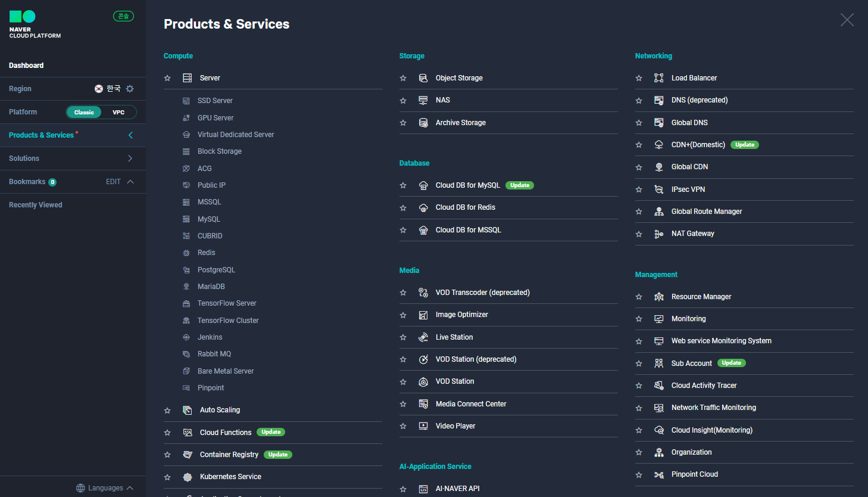Image resolution: width=868 pixels, height=497 pixels.
Task: Click the Cloud Activity Tracer icon
Action: tap(659, 386)
